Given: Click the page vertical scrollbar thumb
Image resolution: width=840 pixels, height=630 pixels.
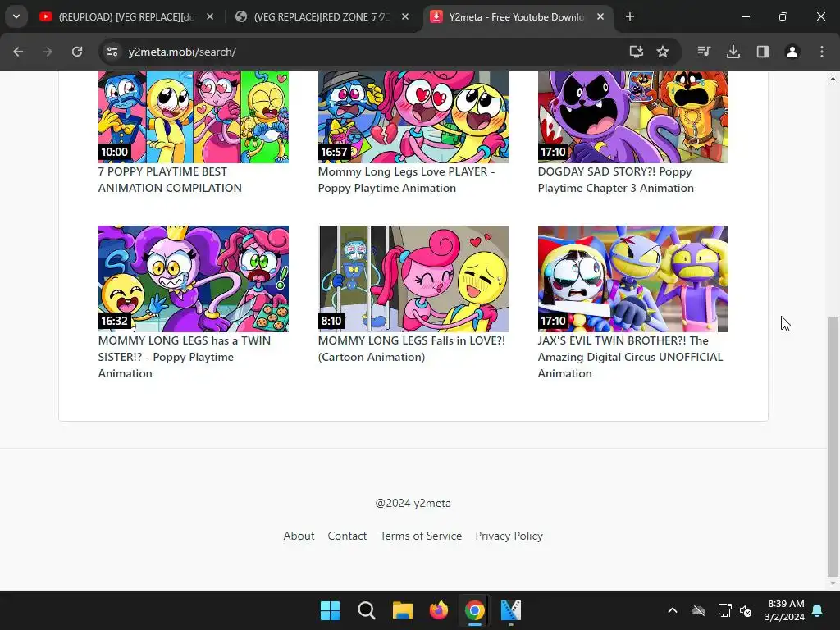Looking at the screenshot, I should coord(833,447).
